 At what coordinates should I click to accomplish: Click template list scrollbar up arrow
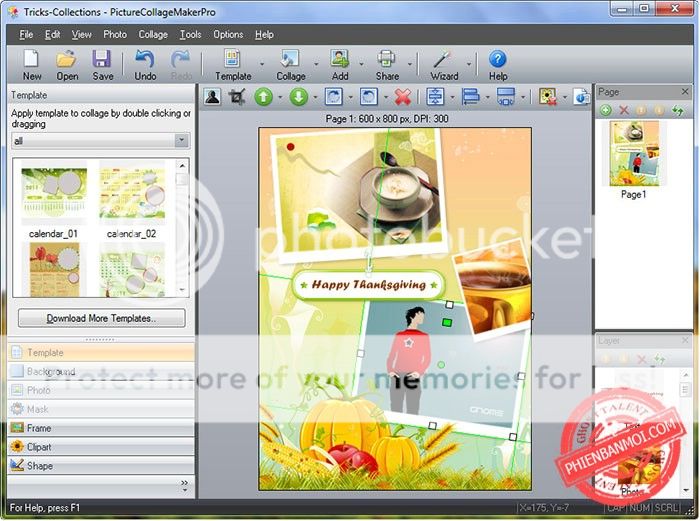click(182, 166)
